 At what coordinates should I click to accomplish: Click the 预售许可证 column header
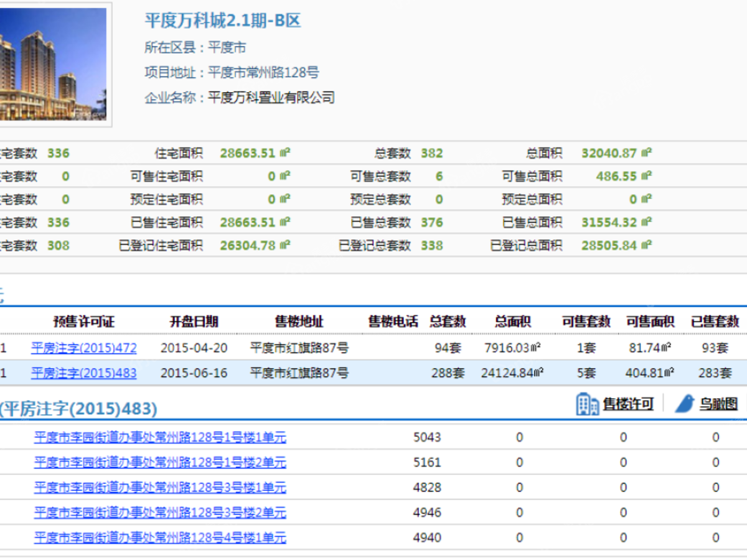(84, 322)
